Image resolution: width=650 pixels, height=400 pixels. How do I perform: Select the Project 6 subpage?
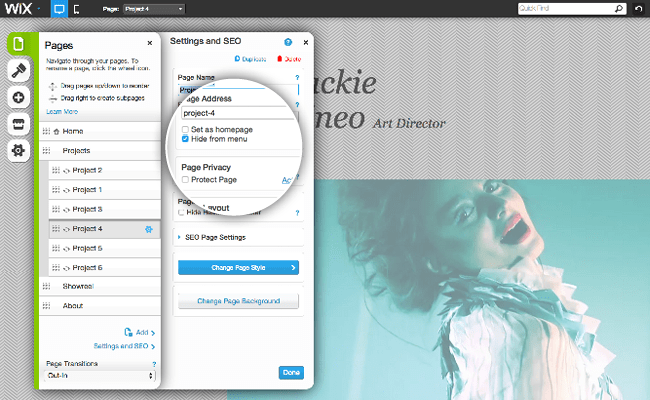pyautogui.click(x=104, y=268)
